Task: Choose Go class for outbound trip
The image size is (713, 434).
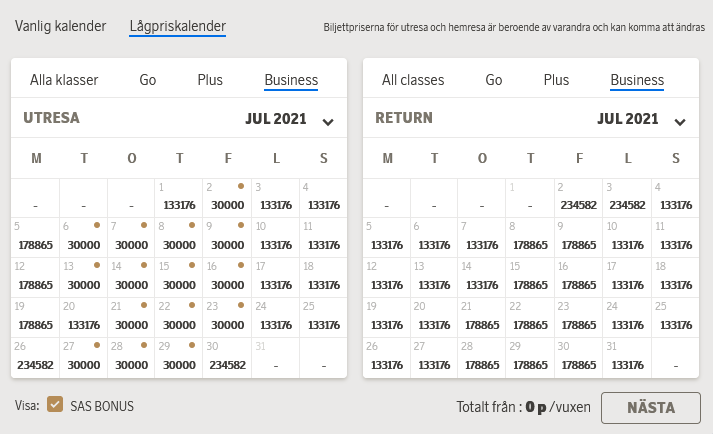Action: (147, 80)
